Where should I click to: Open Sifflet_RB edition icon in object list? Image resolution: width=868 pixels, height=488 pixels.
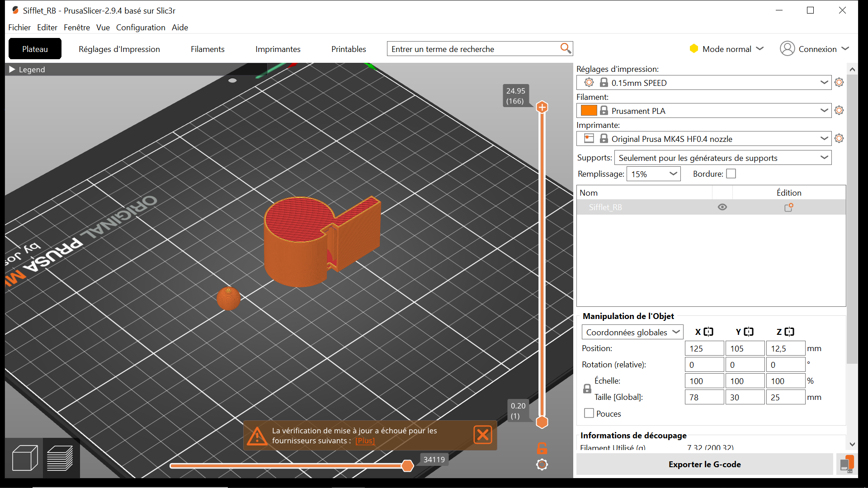pos(788,207)
